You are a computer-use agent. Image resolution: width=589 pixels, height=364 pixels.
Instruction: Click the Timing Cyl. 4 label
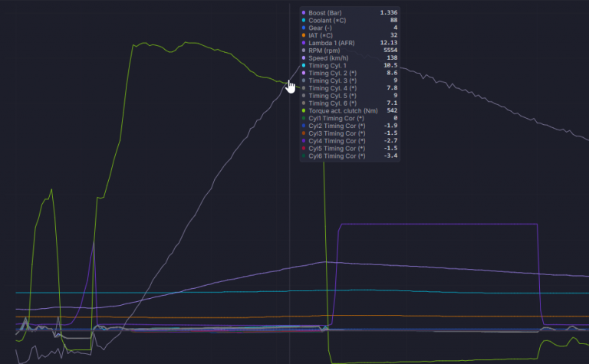[x=332, y=88]
